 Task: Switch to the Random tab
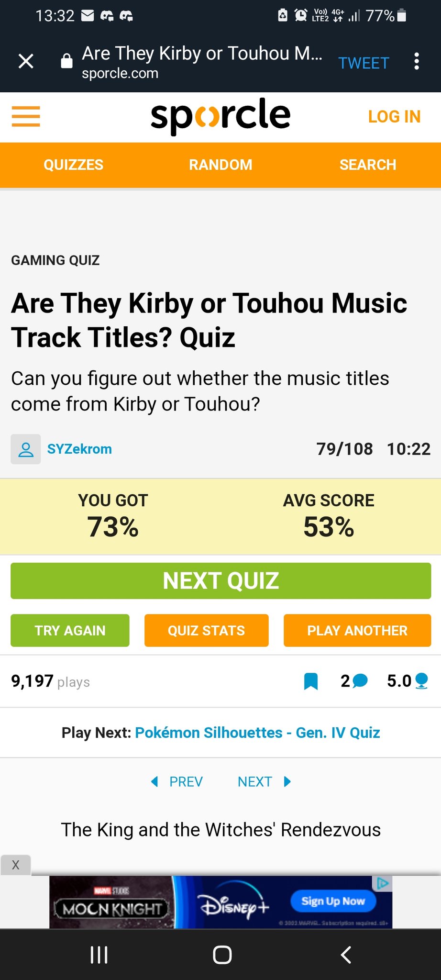click(220, 165)
